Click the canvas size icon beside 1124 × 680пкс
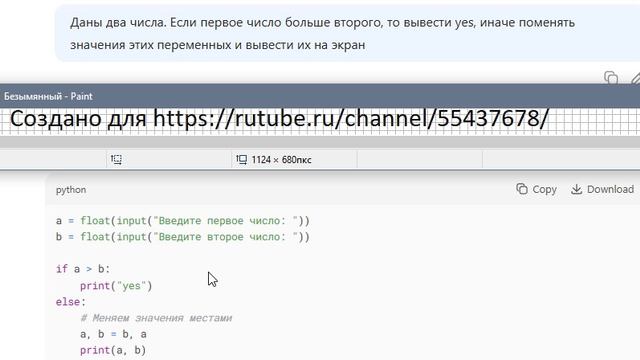Image resolution: width=640 pixels, height=360 pixels. click(241, 160)
